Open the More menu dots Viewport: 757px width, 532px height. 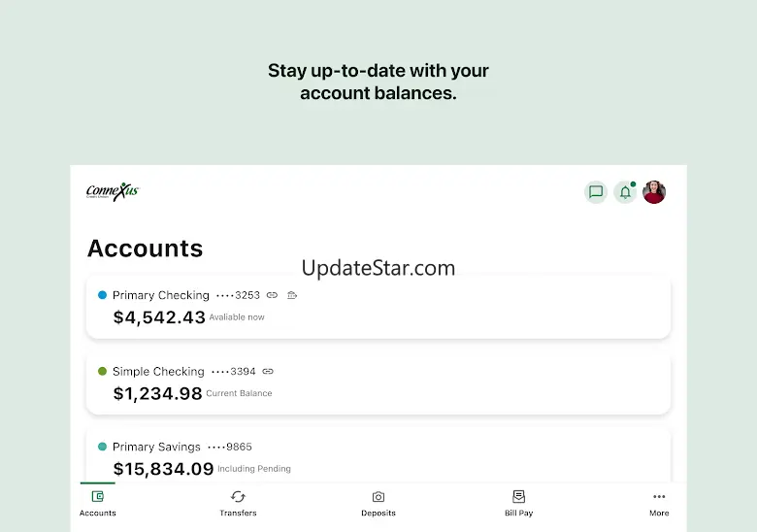coord(659,497)
